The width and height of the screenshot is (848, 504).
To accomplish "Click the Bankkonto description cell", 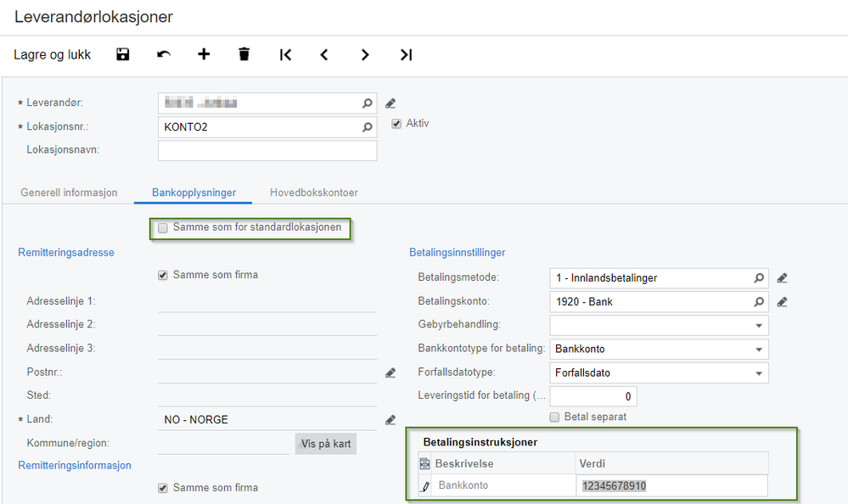I will tap(504, 485).
